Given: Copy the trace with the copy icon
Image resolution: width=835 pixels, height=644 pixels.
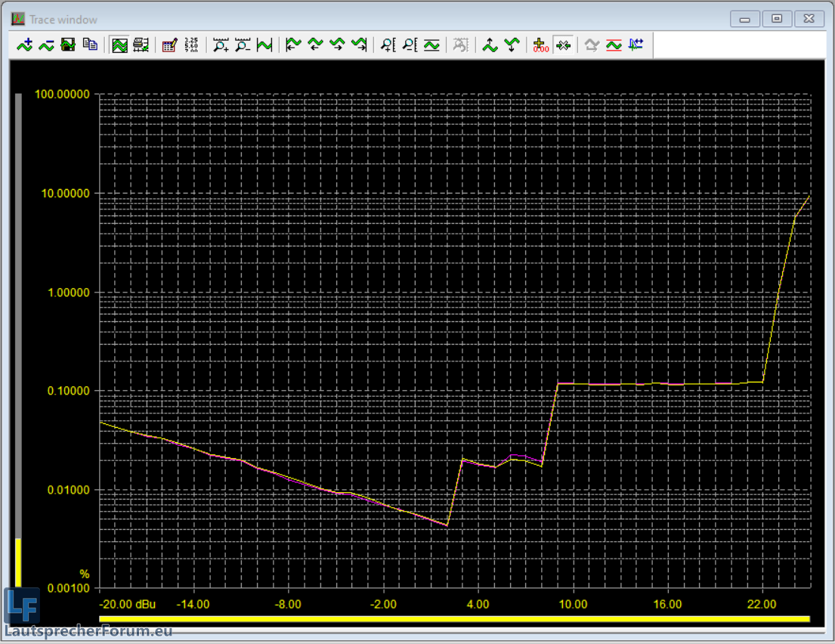Looking at the screenshot, I should point(90,45).
